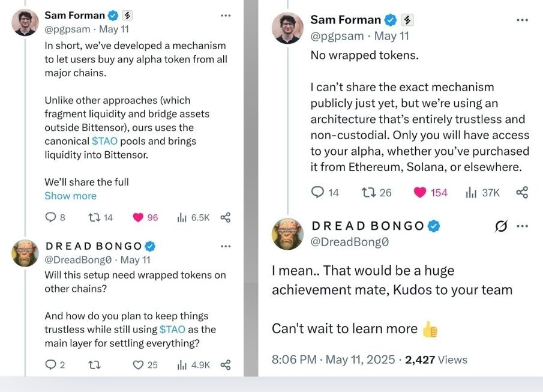
Task: Unlike the tweet showing 96 likes
Action: pyautogui.click(x=138, y=217)
